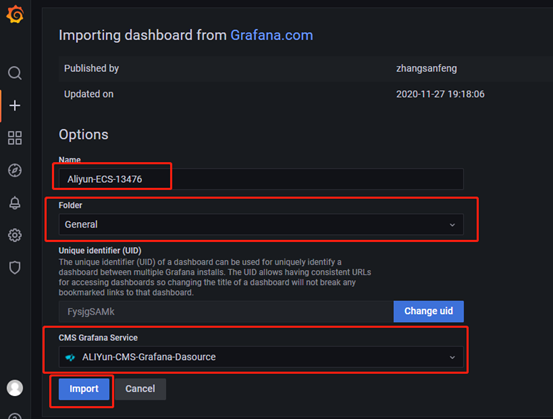553x419 pixels.
Task: Open the Alerting bell icon
Action: [15, 203]
